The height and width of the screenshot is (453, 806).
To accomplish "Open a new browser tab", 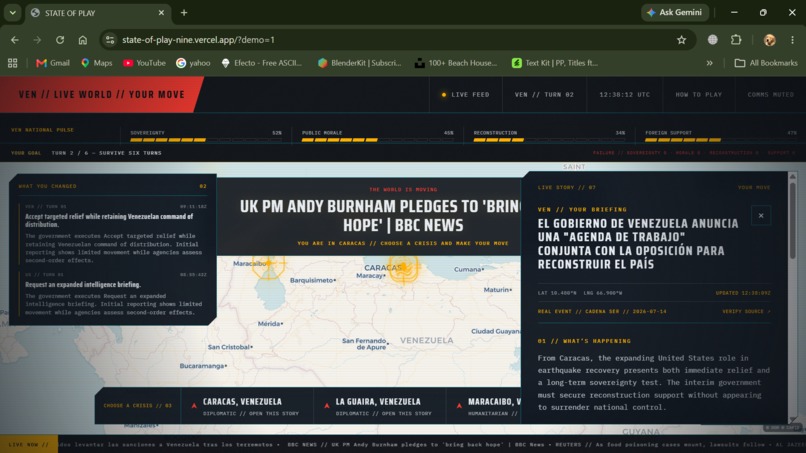I will (x=184, y=13).
